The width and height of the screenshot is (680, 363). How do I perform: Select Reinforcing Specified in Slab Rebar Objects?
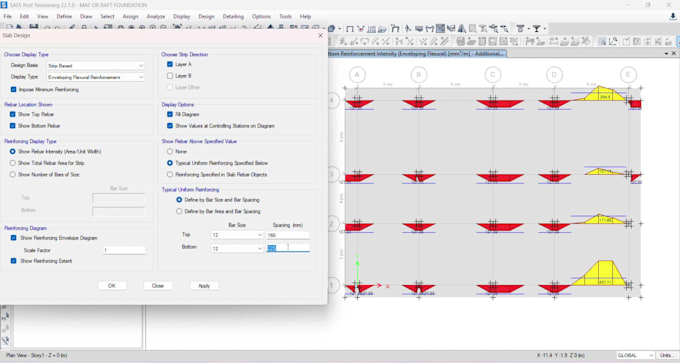170,174
